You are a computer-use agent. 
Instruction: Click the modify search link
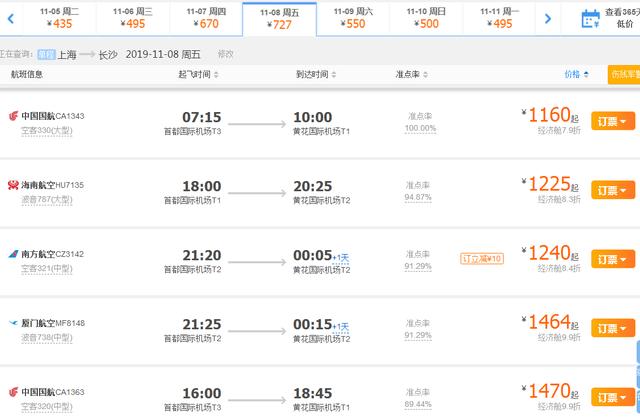225,54
